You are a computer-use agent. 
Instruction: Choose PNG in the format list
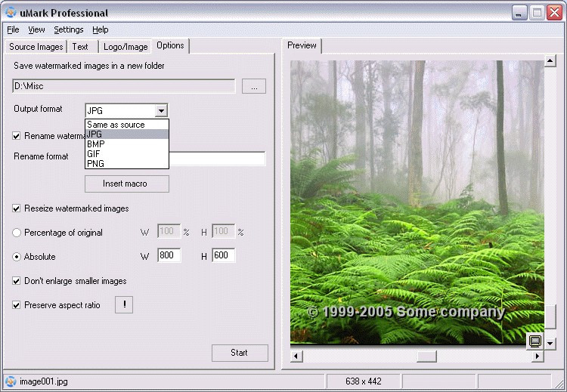coord(127,164)
